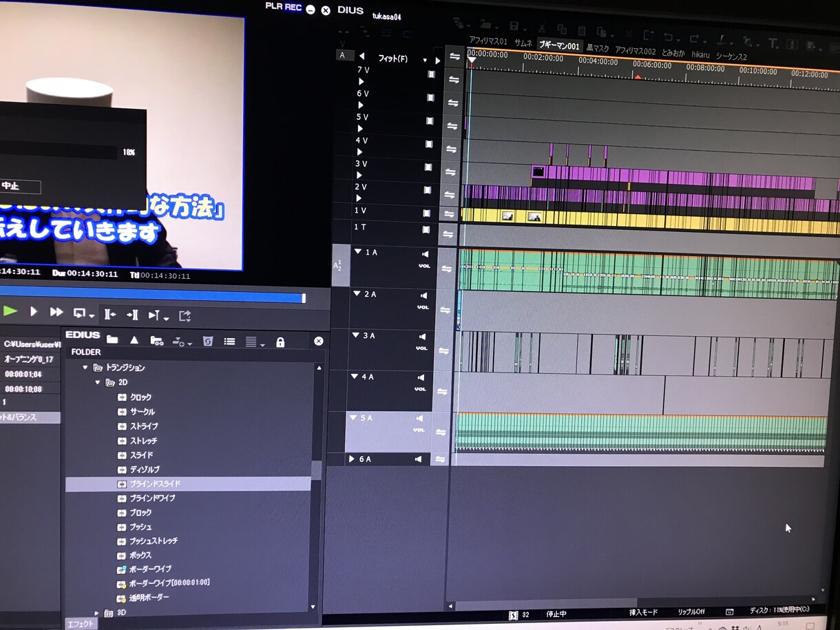Toggle video mute on the 1 V track

pyautogui.click(x=428, y=213)
